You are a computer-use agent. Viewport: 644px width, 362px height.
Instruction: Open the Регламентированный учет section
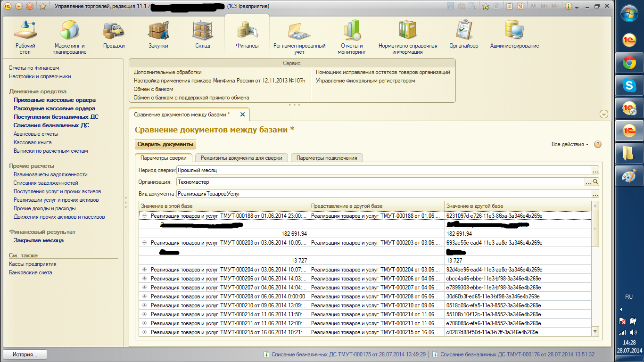(x=299, y=37)
